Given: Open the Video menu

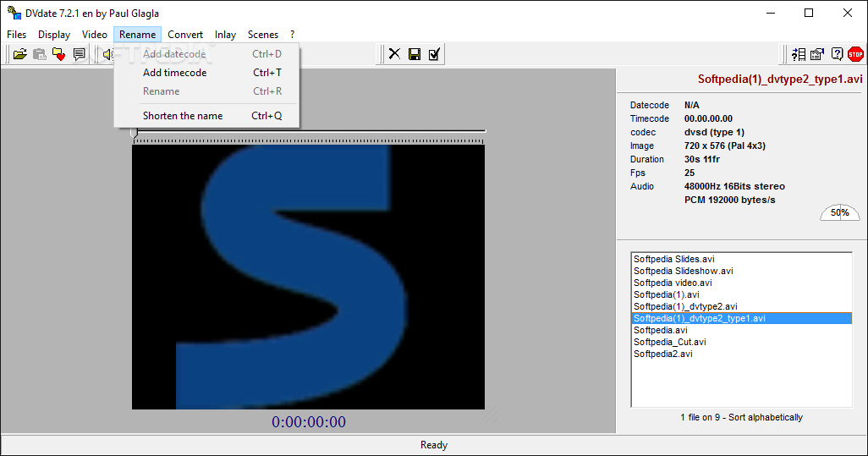Looking at the screenshot, I should [x=95, y=35].
